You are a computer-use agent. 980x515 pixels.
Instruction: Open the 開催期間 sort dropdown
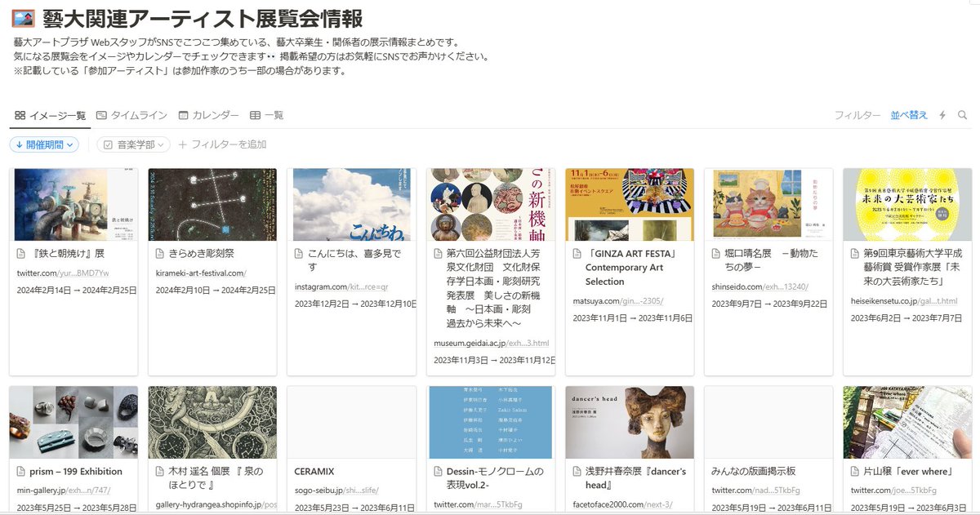(45, 144)
